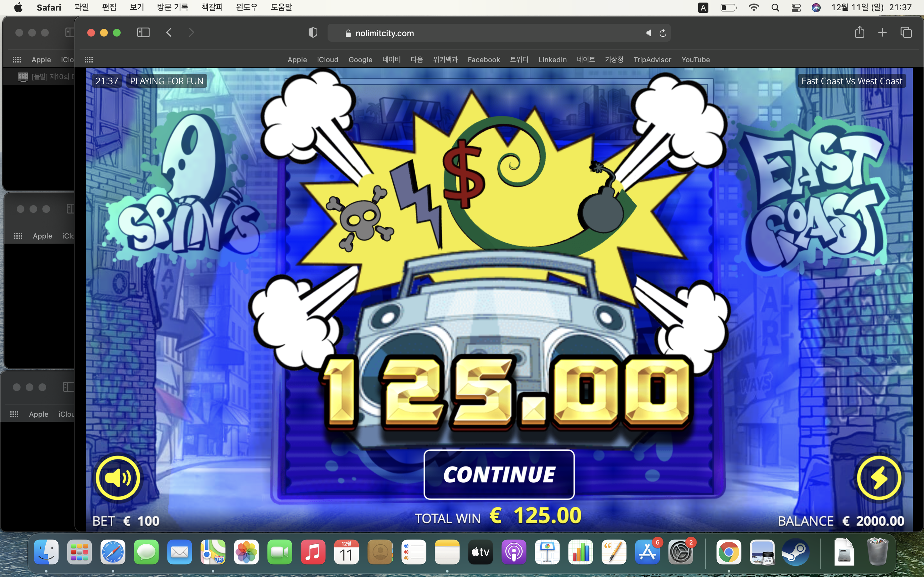Open the 책갈피 menu

[212, 7]
